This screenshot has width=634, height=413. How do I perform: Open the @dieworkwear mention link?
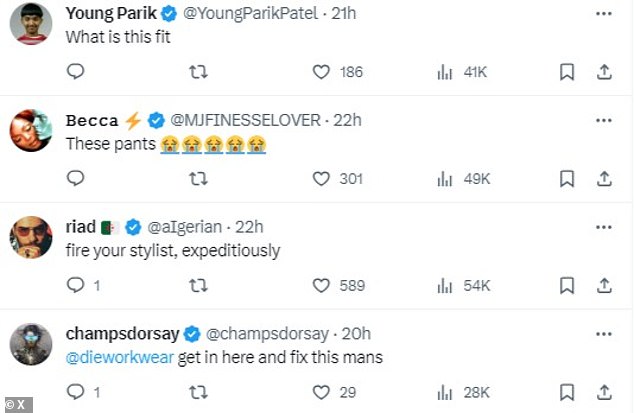[x=120, y=358]
